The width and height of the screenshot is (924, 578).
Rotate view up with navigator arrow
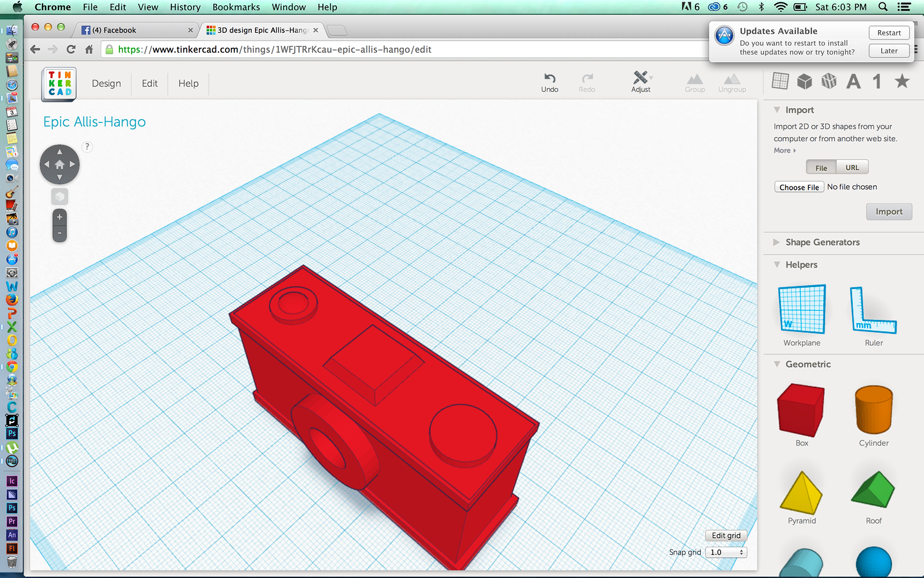60,152
